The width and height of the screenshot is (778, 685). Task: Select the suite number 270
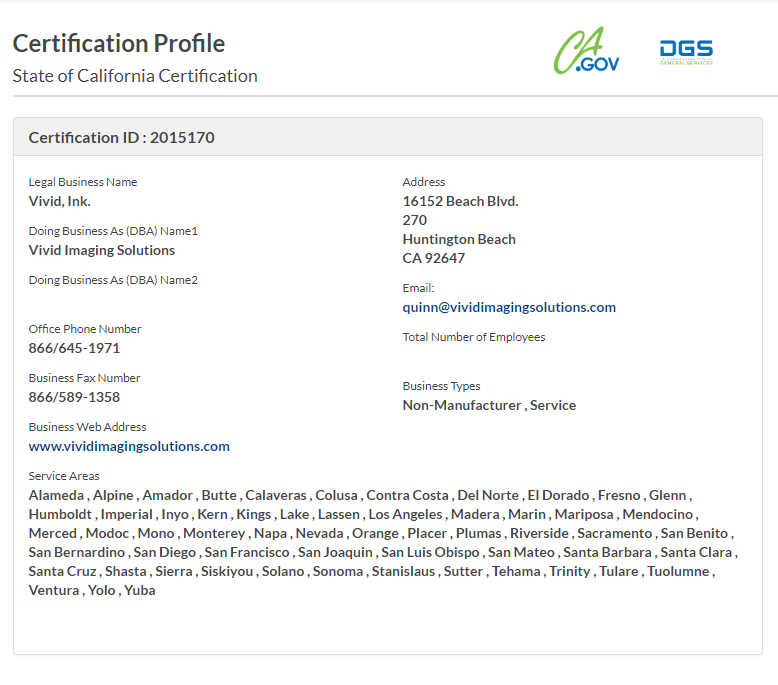[x=415, y=220]
